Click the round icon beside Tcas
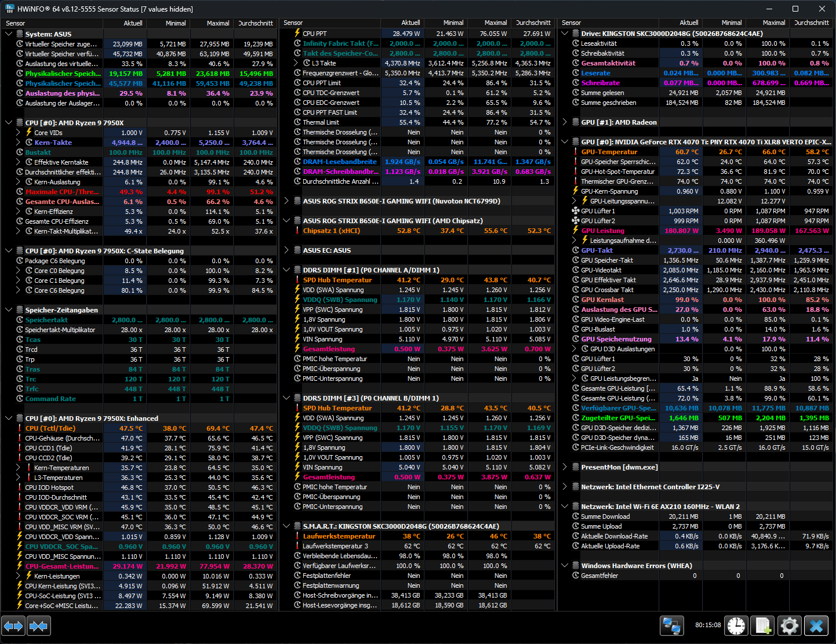This screenshot has height=644, width=836. 20,340
